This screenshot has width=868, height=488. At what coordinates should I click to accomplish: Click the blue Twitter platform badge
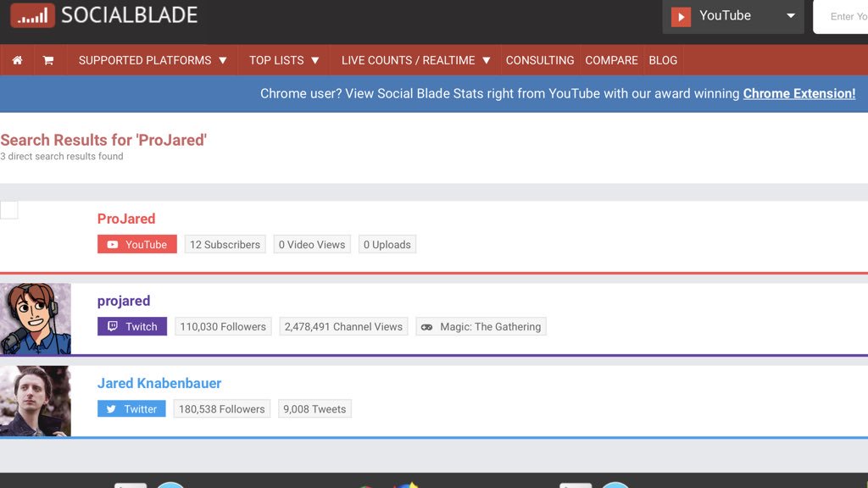131,409
